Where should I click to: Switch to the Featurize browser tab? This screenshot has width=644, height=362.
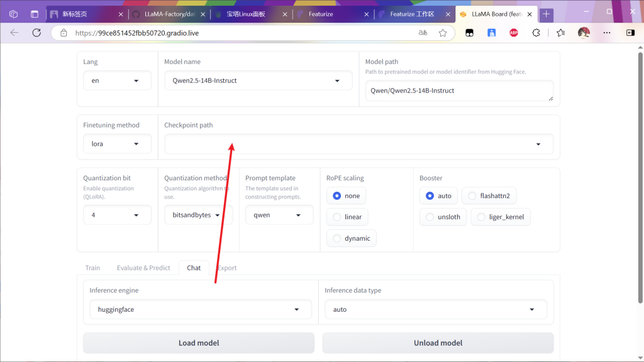(x=333, y=14)
